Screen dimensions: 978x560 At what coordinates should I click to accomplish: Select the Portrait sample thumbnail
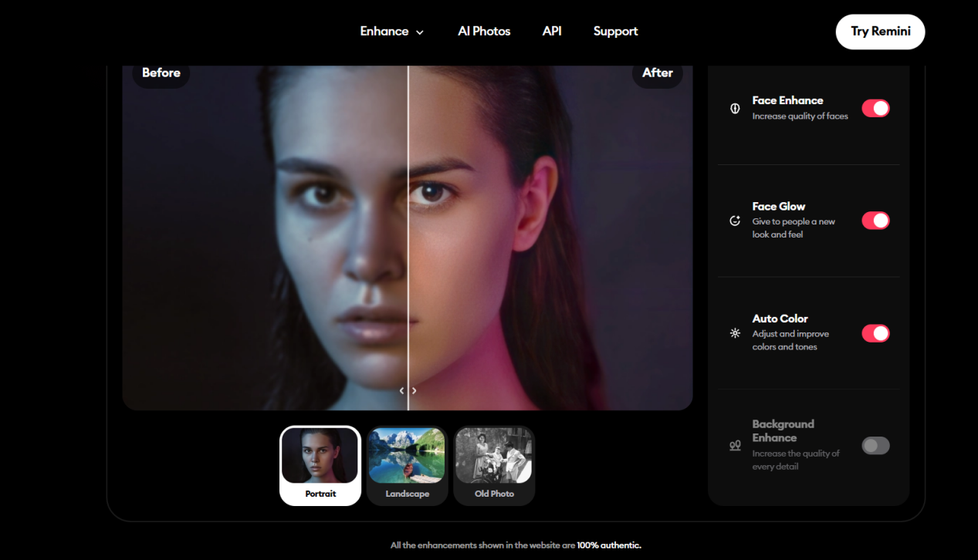click(320, 465)
